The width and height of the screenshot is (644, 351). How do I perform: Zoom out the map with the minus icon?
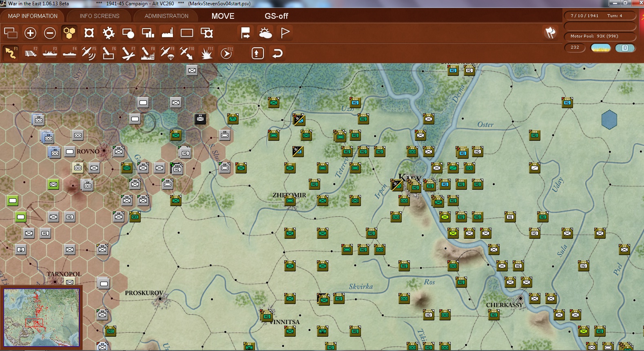(50, 33)
